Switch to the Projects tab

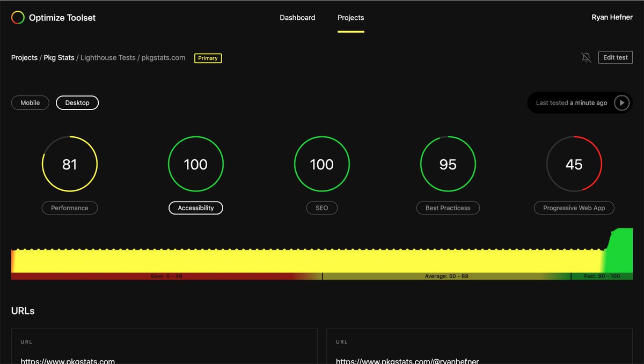click(x=350, y=17)
